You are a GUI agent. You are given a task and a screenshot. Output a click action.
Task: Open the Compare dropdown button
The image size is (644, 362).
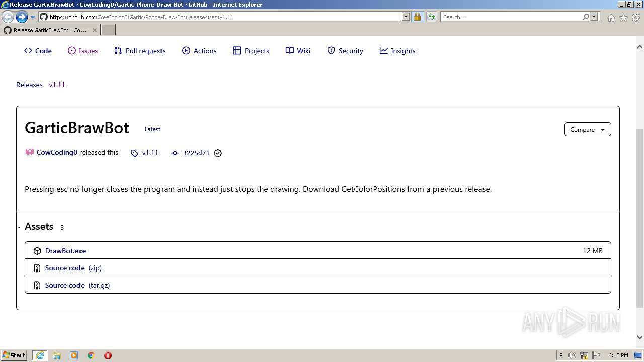click(x=587, y=129)
